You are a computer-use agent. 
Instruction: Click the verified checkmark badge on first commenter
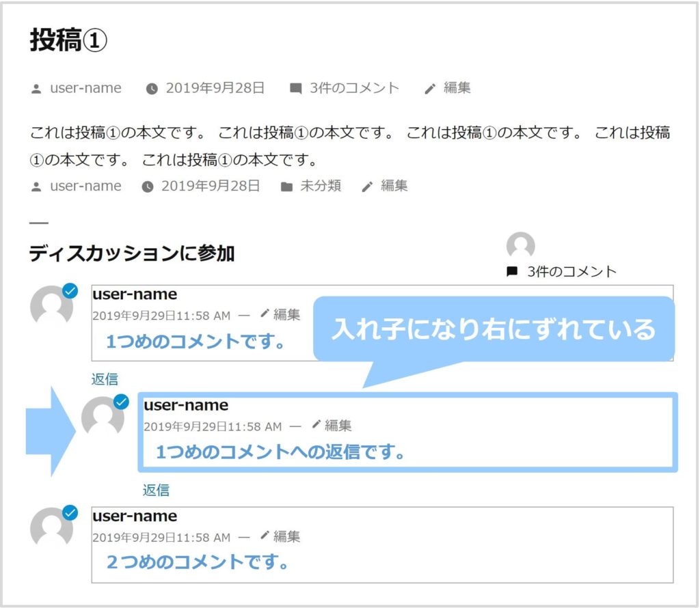tap(70, 291)
